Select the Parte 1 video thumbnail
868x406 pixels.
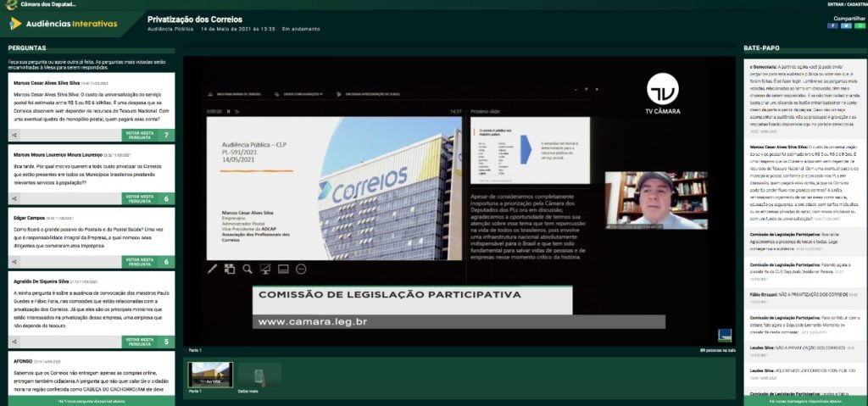pyautogui.click(x=210, y=374)
